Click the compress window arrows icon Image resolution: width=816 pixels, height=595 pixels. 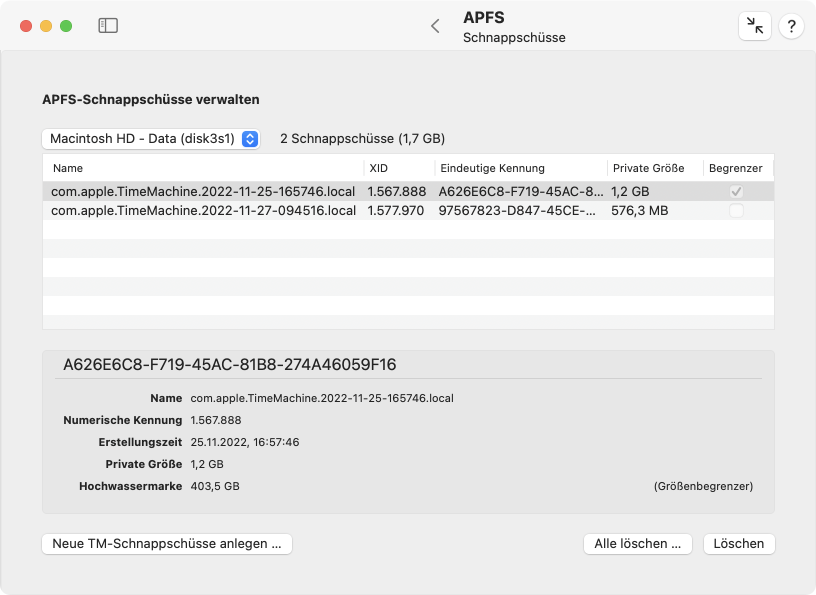click(755, 26)
